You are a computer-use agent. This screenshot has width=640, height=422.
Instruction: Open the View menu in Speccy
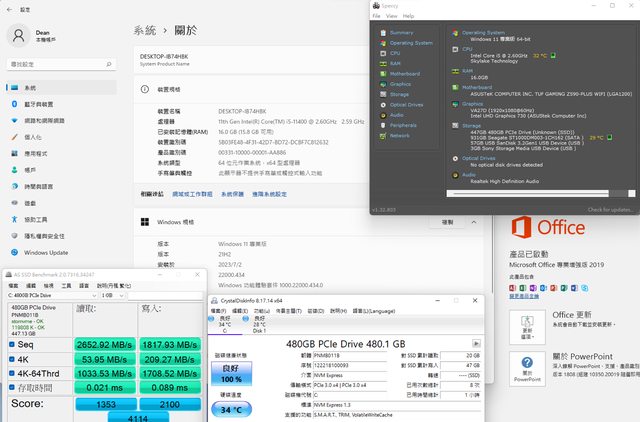390,17
